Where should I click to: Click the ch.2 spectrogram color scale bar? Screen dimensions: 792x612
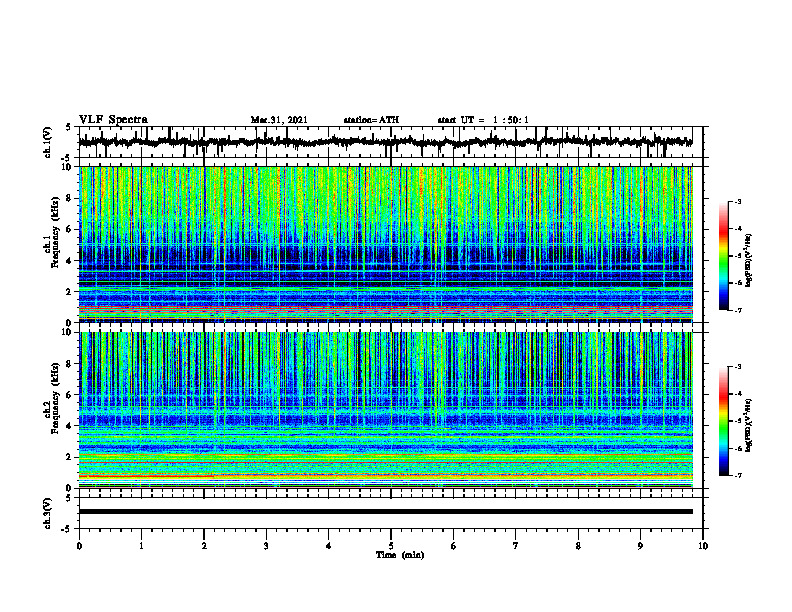pyautogui.click(x=723, y=421)
